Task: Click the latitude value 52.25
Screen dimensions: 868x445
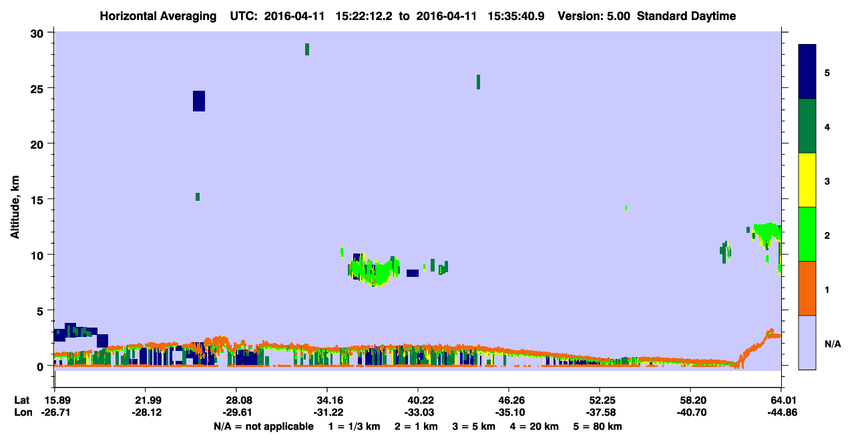Action: click(x=600, y=400)
